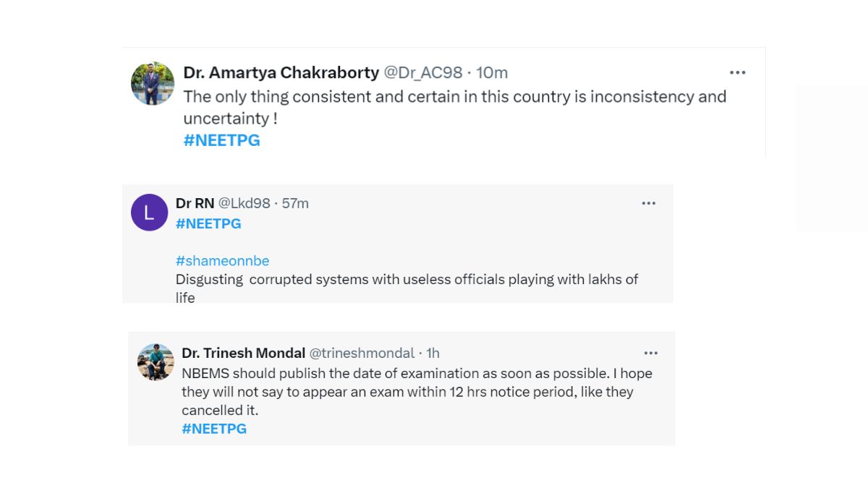868x488 pixels.
Task: Open Dr. Amartya Chakraborty's profile picture
Action: click(153, 83)
